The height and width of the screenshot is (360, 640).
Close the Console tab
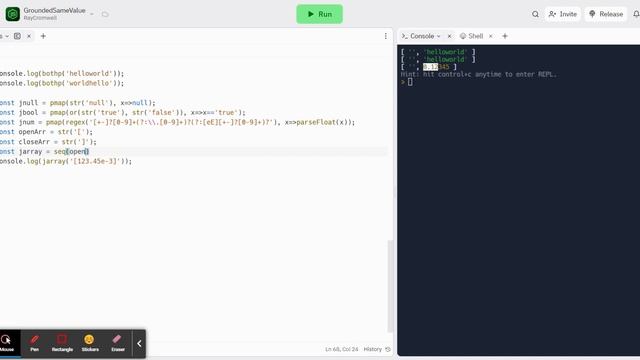pos(449,36)
